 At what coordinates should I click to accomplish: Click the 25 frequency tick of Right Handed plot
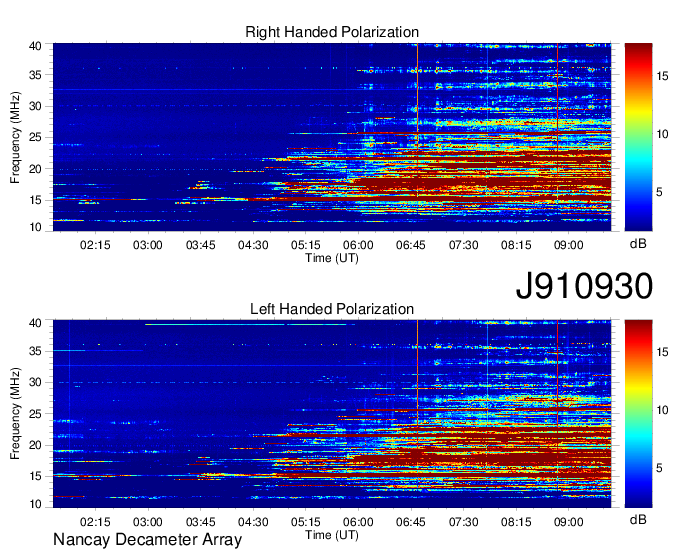(x=35, y=137)
